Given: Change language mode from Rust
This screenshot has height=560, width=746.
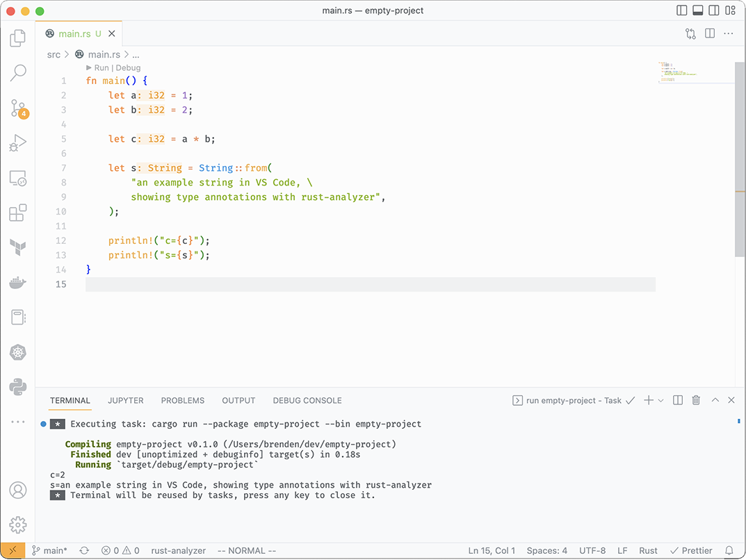Looking at the screenshot, I should (648, 550).
